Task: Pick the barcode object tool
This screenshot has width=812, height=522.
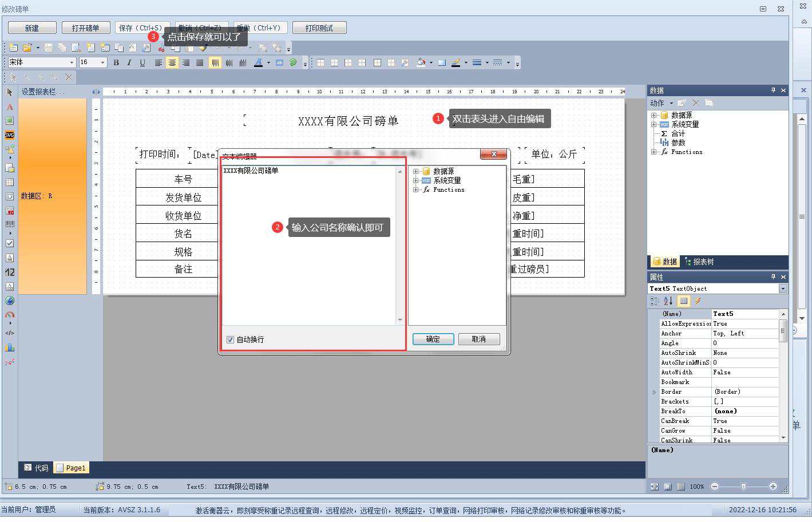Action: (10, 224)
